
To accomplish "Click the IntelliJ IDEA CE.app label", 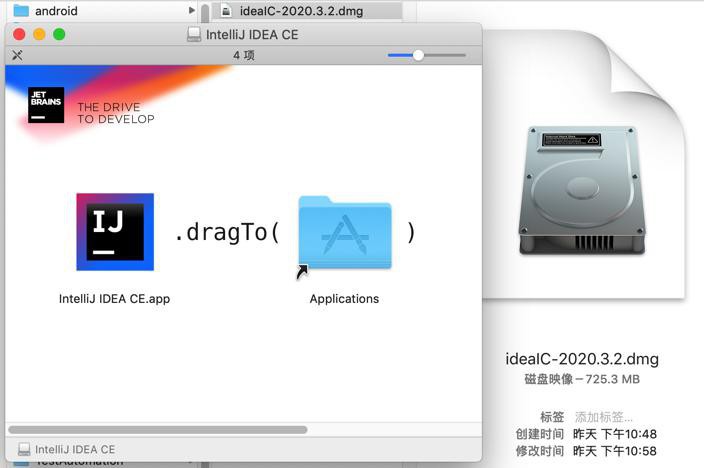I will click(x=114, y=299).
